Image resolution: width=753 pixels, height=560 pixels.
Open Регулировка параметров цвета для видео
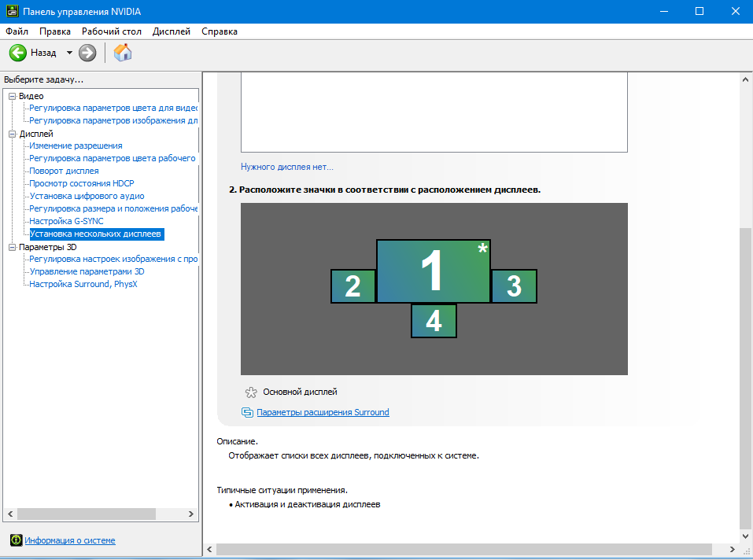113,108
